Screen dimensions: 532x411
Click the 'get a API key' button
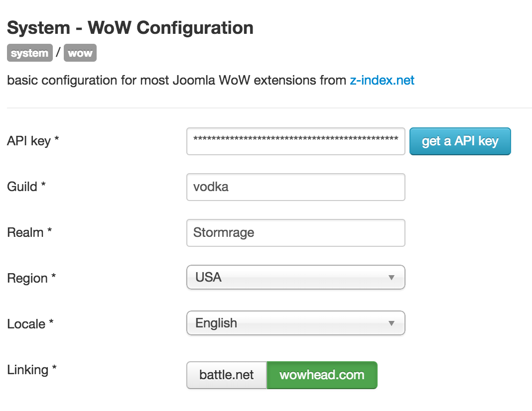pyautogui.click(x=460, y=141)
